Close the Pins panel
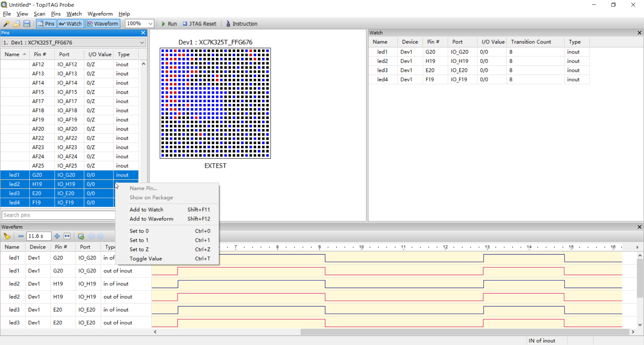 click(x=143, y=33)
